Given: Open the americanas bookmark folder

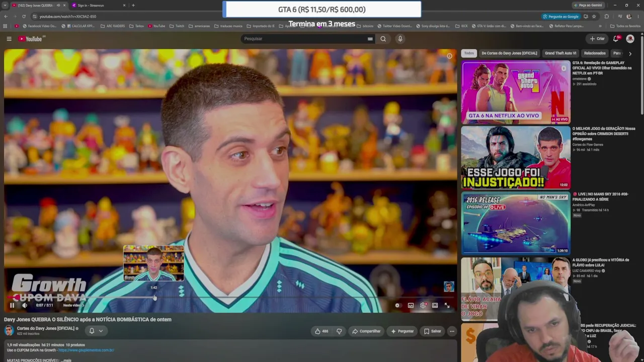Looking at the screenshot, I should pyautogui.click(x=199, y=26).
